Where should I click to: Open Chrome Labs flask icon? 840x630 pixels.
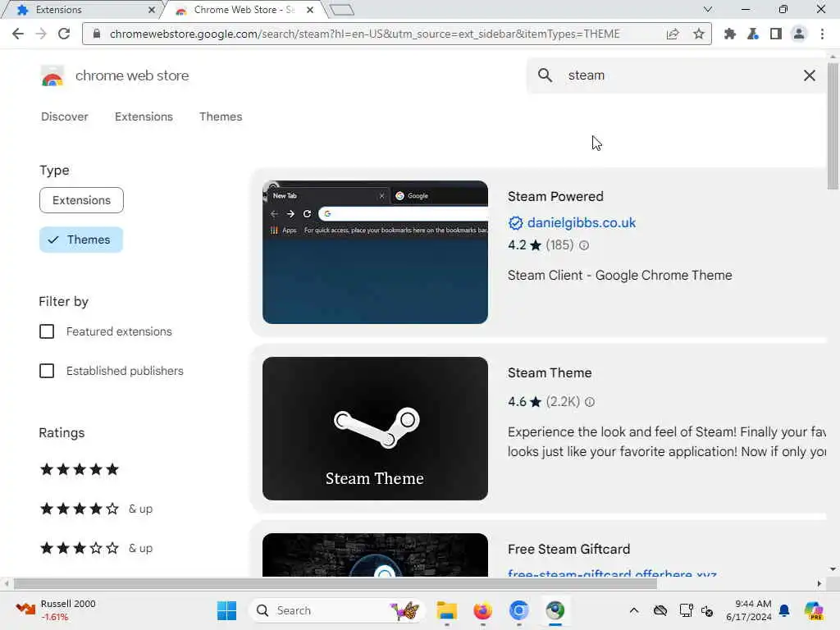coord(753,34)
